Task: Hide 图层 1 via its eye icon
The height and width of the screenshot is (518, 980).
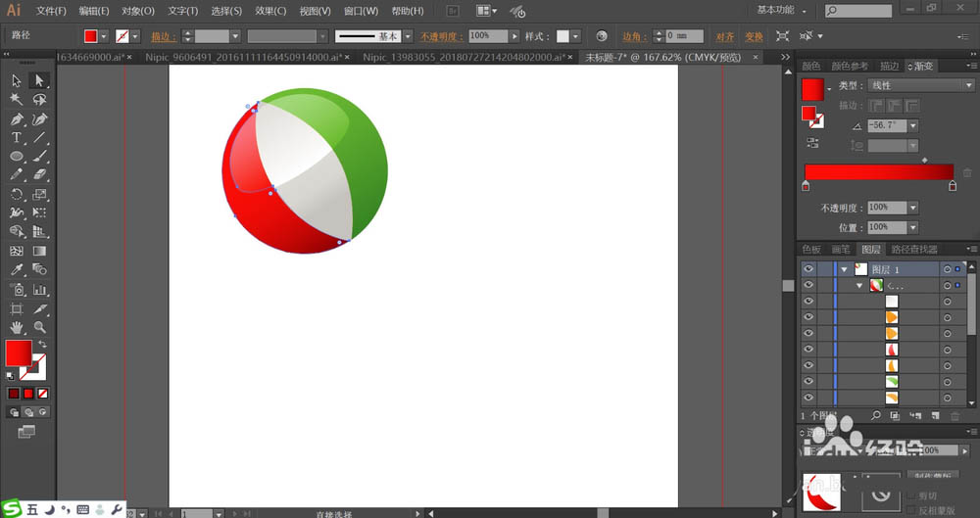Action: [x=808, y=269]
